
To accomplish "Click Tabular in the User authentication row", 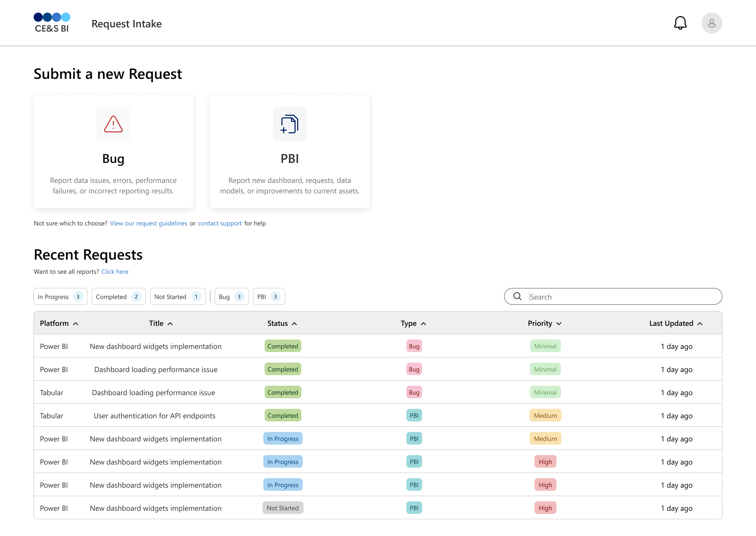I will tap(51, 416).
